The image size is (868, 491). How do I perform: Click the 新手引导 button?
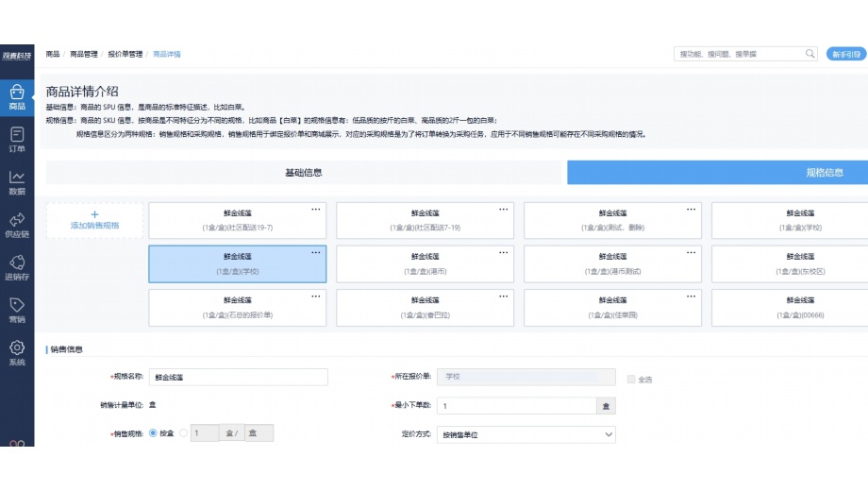point(846,54)
